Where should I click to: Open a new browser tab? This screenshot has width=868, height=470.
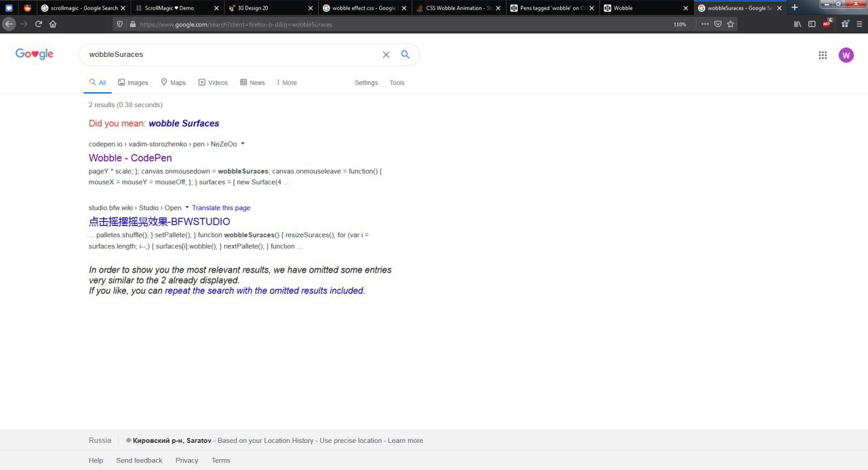[x=794, y=7]
